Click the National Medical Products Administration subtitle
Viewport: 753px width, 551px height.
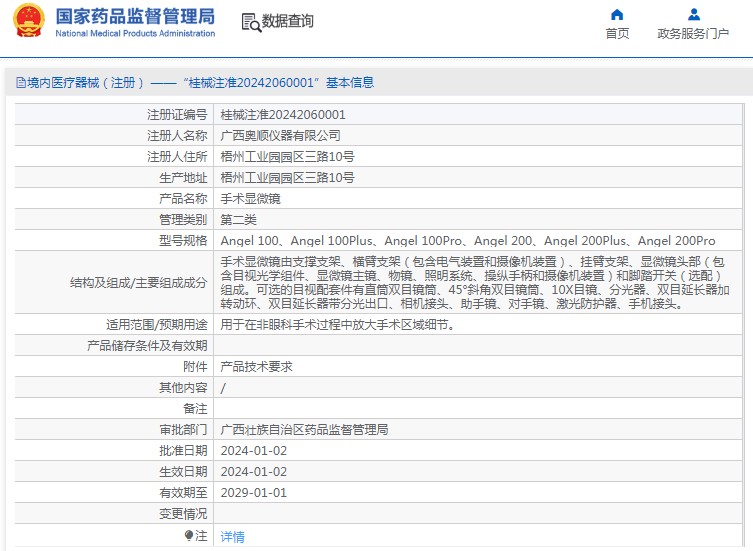pos(134,34)
